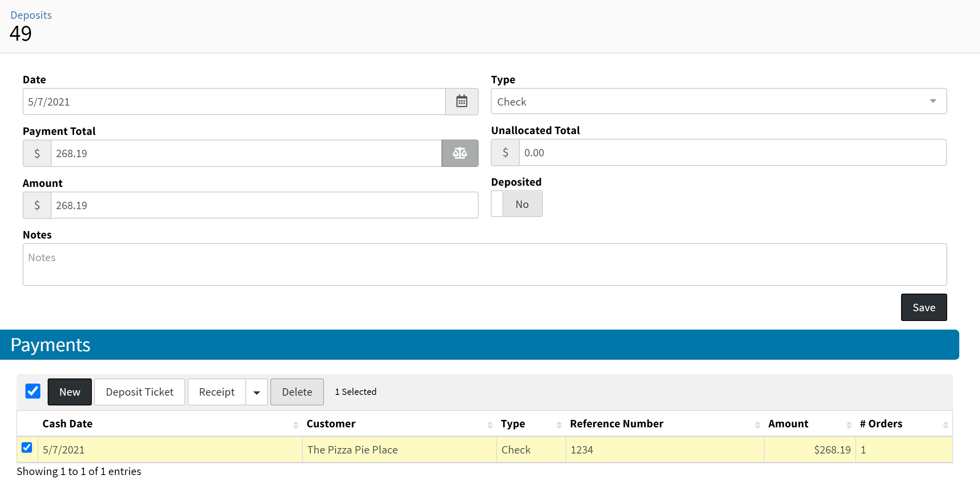Viewport: 980px width, 502px height.
Task: Expand the Receipt dropdown arrow
Action: point(257,392)
